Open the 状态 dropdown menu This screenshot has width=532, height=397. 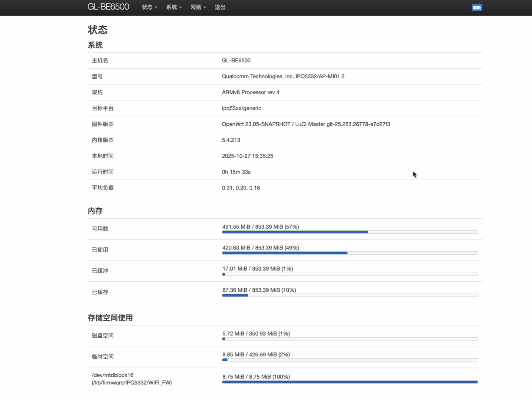[149, 7]
